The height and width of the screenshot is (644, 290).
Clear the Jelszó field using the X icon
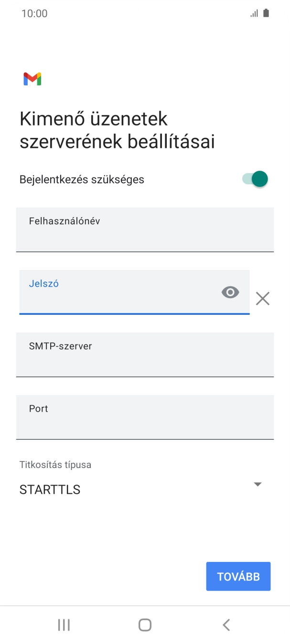click(262, 298)
